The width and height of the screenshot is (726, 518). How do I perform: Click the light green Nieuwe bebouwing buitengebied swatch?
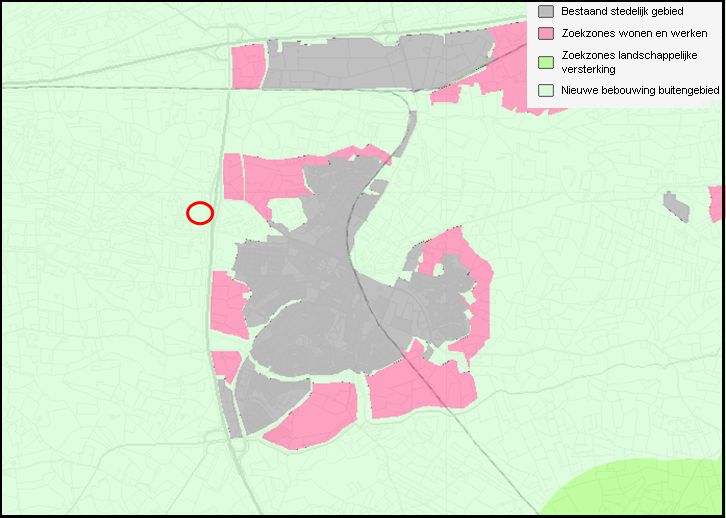point(546,90)
